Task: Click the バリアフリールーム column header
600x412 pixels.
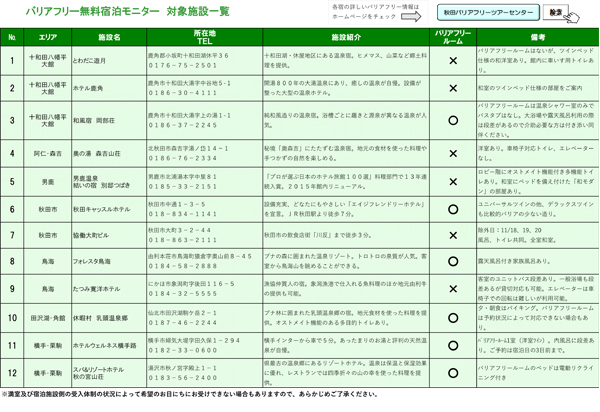Action: [x=453, y=37]
